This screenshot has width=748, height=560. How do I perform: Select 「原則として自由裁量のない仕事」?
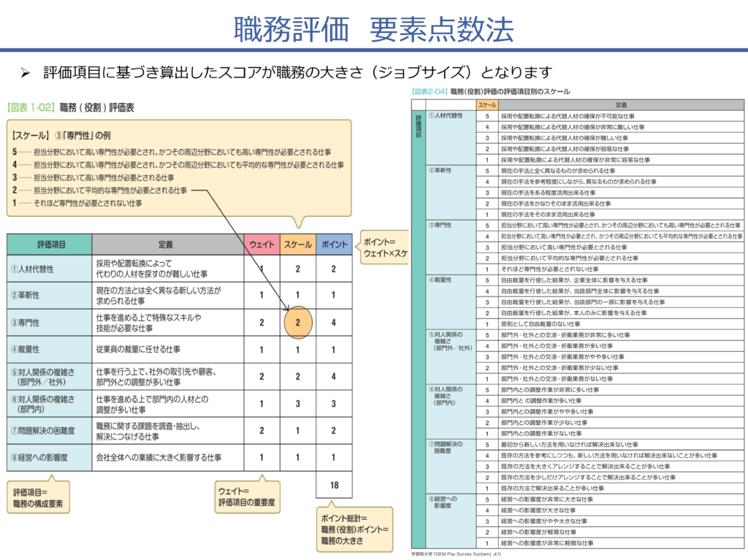(x=540, y=324)
